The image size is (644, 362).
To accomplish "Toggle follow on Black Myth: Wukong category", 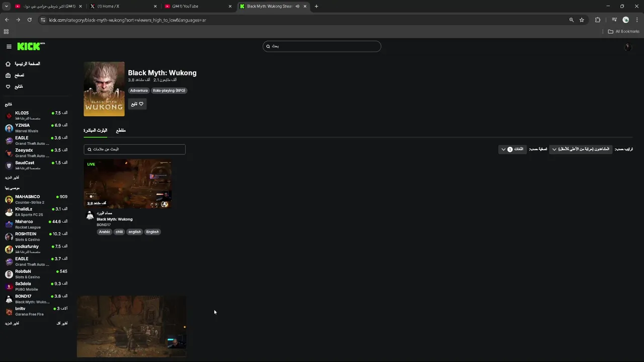I will [x=137, y=104].
